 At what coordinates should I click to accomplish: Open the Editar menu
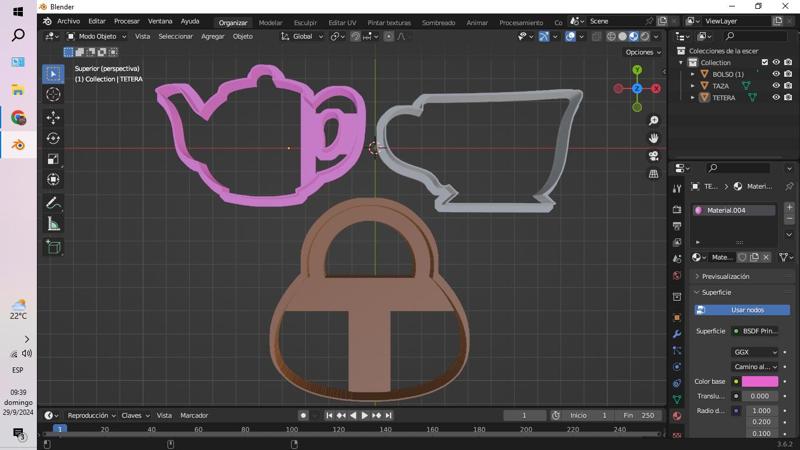[x=97, y=21]
